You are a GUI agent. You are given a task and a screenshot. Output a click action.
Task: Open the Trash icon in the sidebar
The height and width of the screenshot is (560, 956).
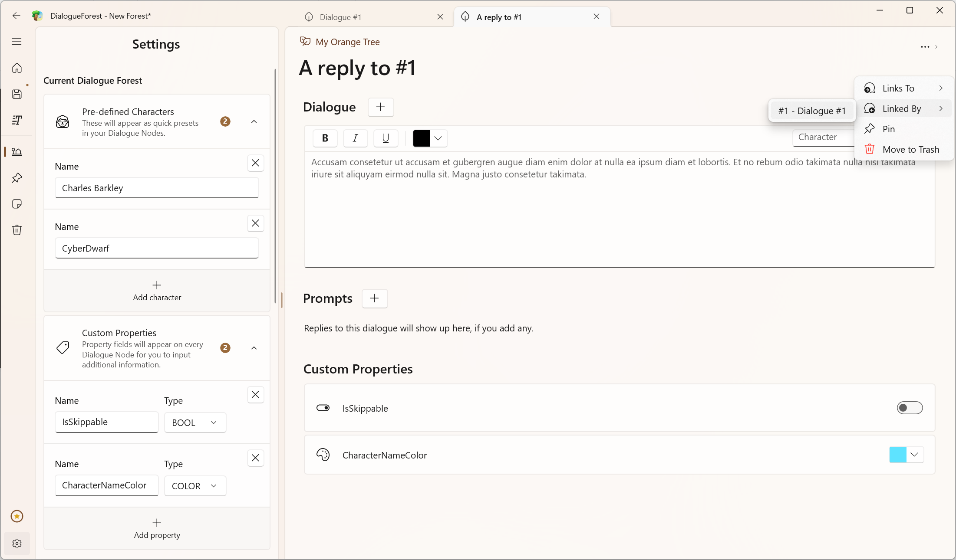pyautogui.click(x=17, y=230)
